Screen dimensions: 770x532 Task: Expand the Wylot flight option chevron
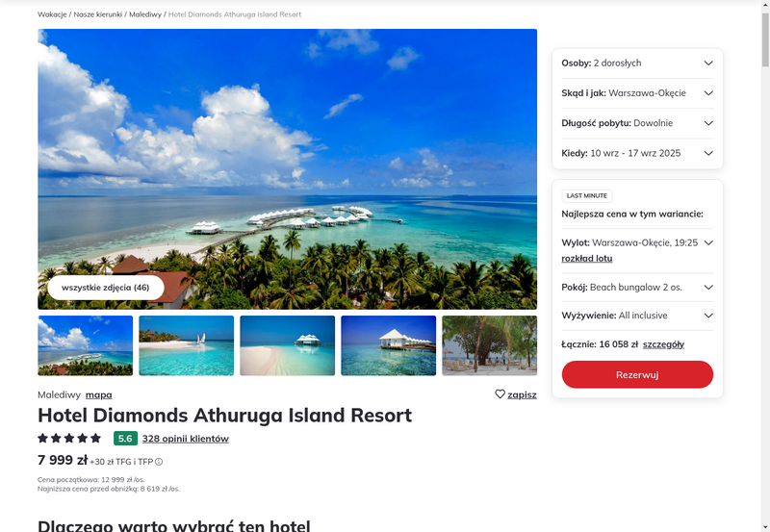708,242
